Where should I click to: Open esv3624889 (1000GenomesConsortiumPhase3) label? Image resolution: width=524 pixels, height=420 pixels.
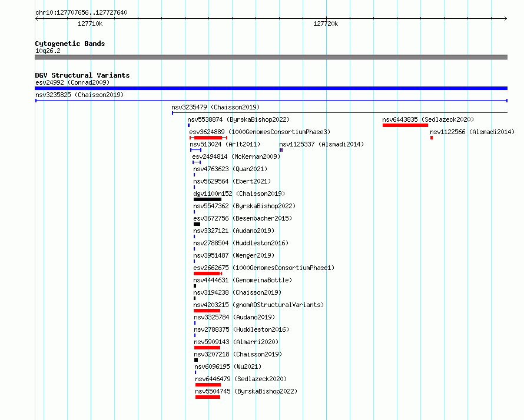click(260, 132)
